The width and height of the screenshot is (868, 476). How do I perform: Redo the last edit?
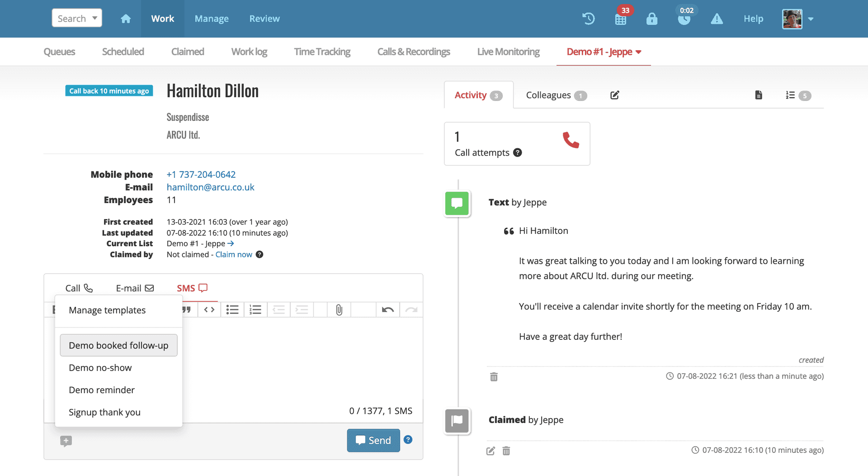point(411,309)
